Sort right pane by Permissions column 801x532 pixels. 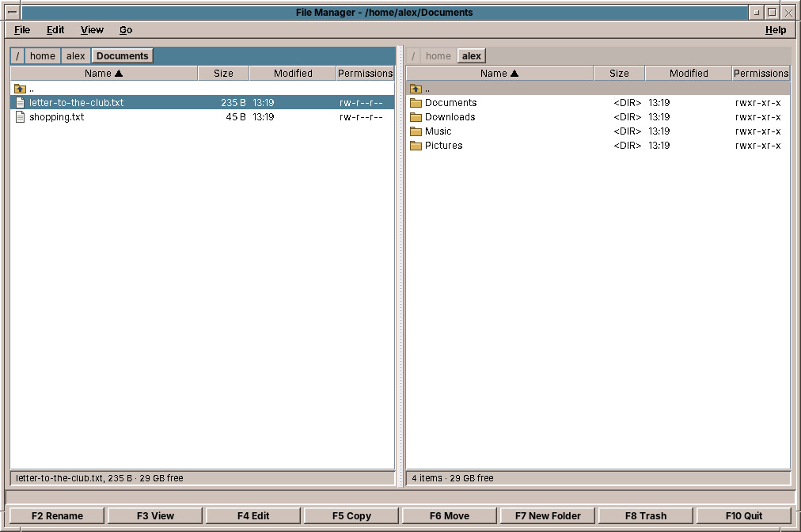click(761, 73)
